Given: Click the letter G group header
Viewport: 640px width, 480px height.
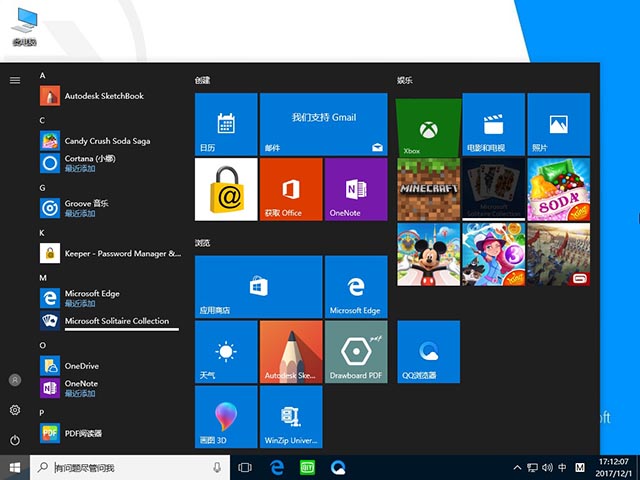Looking at the screenshot, I should (42, 188).
